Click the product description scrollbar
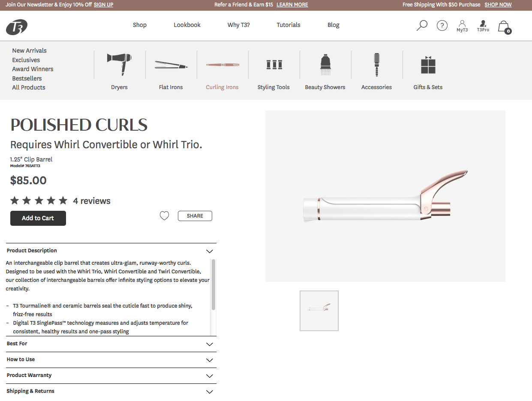Image resolution: width=532 pixels, height=401 pixels. (x=213, y=284)
